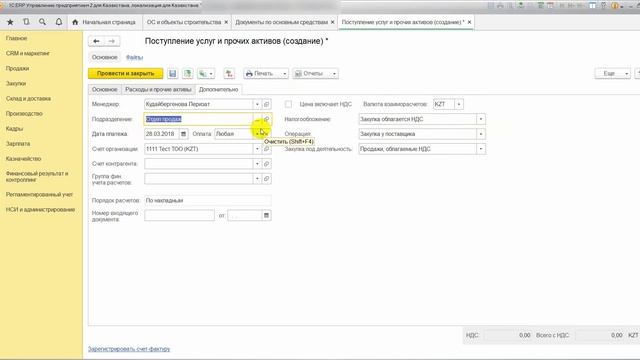The height and width of the screenshot is (360, 640).
Task: Expand the Счет организации dropdown
Action: coord(257,149)
